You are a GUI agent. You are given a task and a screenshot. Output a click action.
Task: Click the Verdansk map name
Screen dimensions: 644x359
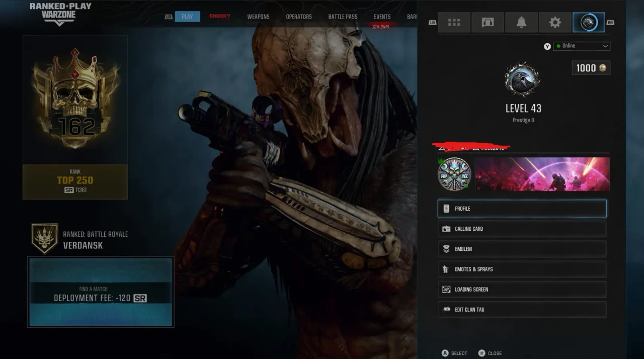[x=83, y=246]
